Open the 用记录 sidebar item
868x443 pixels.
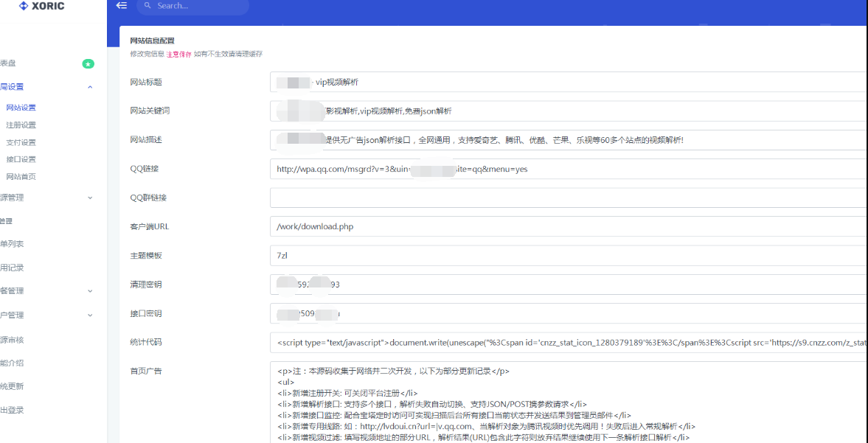[x=12, y=268]
